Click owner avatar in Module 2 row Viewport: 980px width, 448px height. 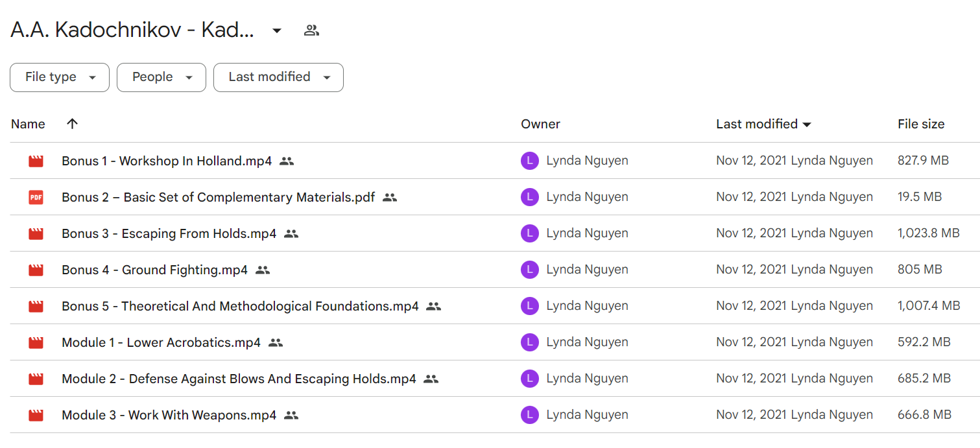point(530,379)
